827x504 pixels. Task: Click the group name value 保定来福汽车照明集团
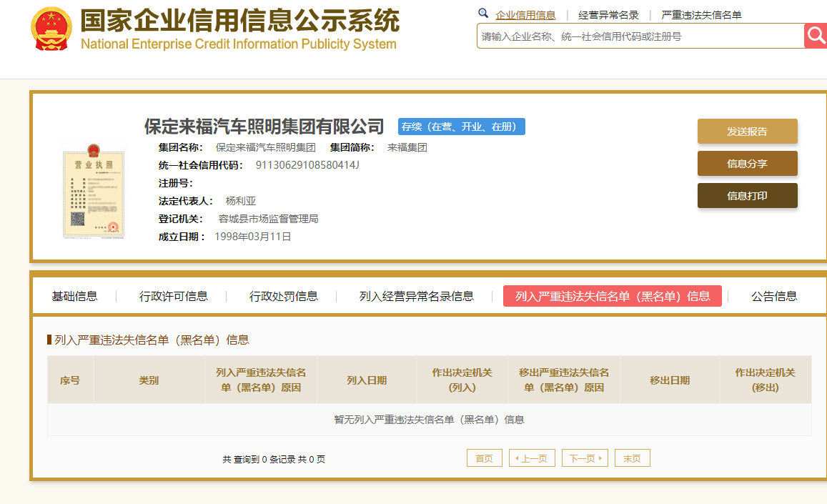tap(266, 148)
